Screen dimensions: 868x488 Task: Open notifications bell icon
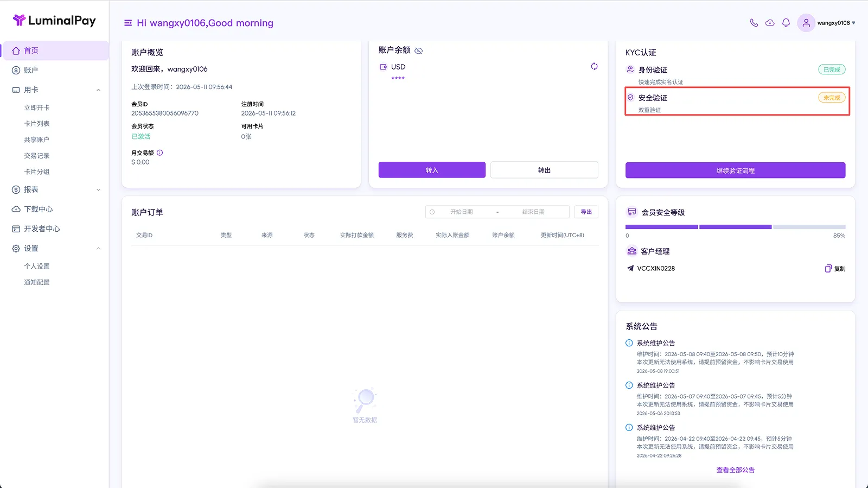pyautogui.click(x=786, y=23)
